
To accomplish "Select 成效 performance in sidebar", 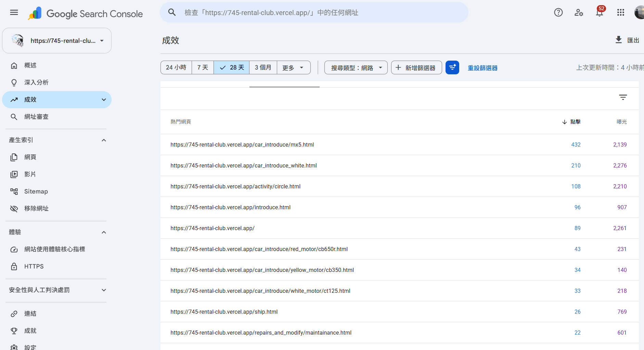I will 57,100.
